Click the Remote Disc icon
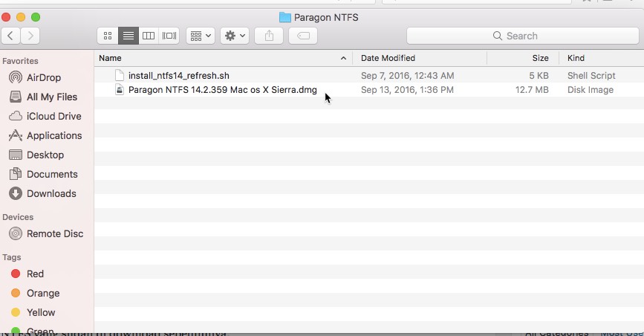The image size is (644, 336). point(16,233)
